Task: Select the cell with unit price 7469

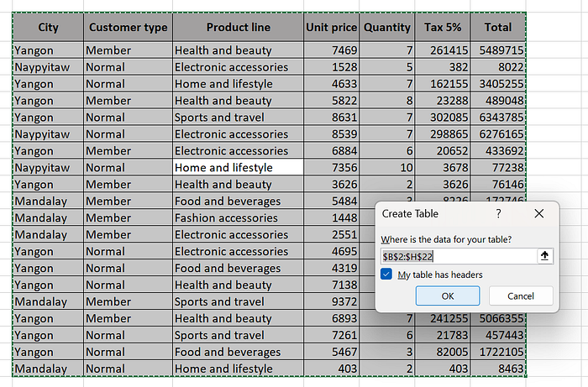Action: 332,50
